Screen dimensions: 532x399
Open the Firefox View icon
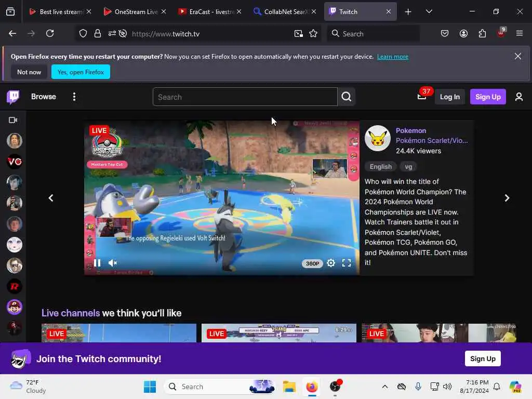pyautogui.click(x=10, y=11)
